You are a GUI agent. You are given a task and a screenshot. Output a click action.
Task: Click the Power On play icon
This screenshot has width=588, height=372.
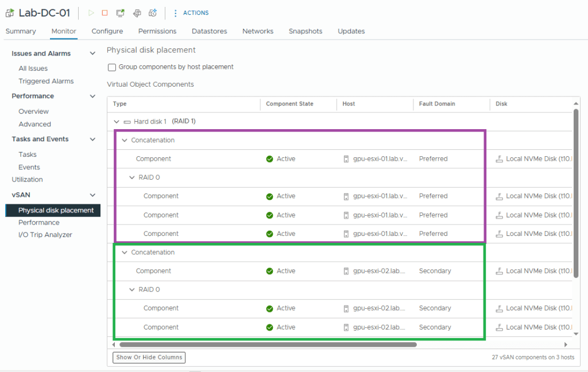tap(91, 13)
